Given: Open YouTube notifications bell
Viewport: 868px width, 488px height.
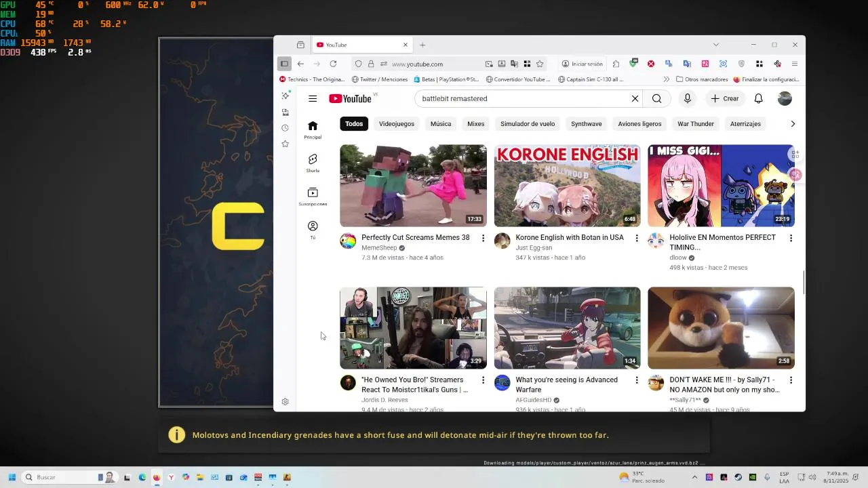Looking at the screenshot, I should coord(758,99).
